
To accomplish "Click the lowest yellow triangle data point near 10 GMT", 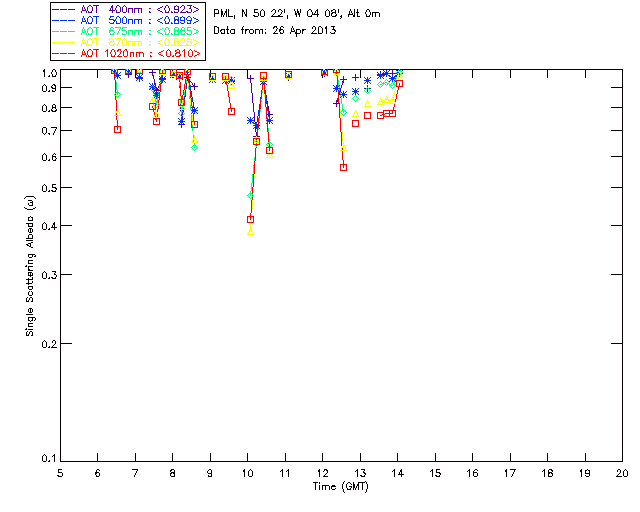I will pos(251,232).
